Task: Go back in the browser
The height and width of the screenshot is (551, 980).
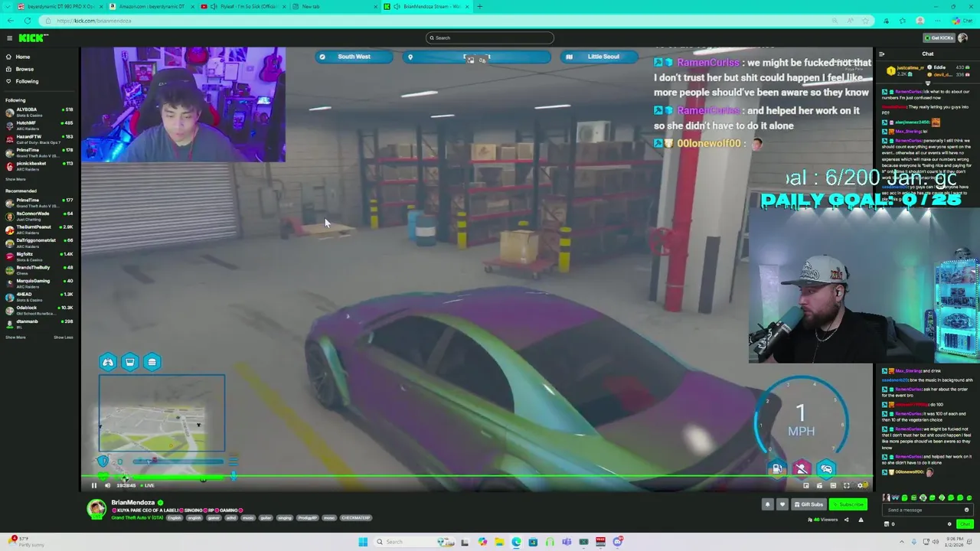Action: click(x=9, y=21)
